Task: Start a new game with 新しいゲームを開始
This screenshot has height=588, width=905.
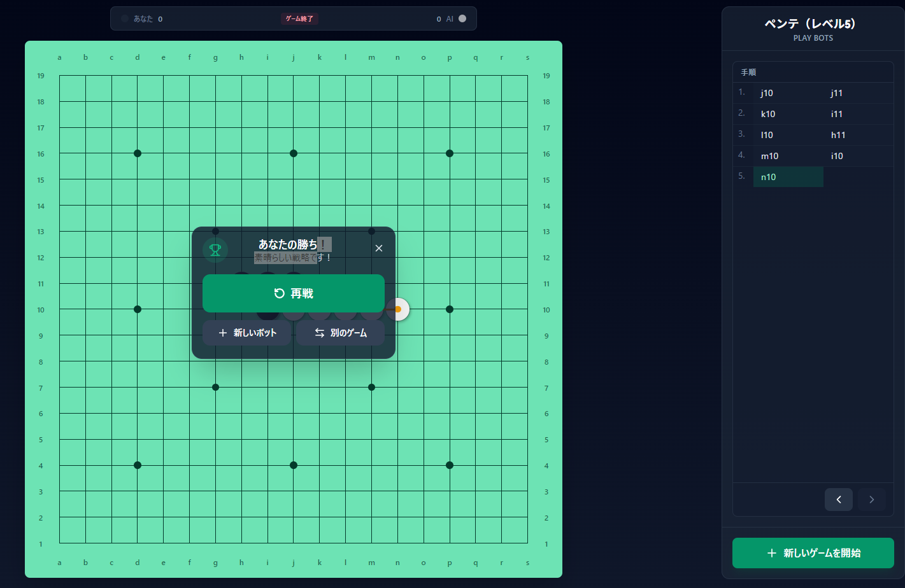Action: tap(813, 553)
